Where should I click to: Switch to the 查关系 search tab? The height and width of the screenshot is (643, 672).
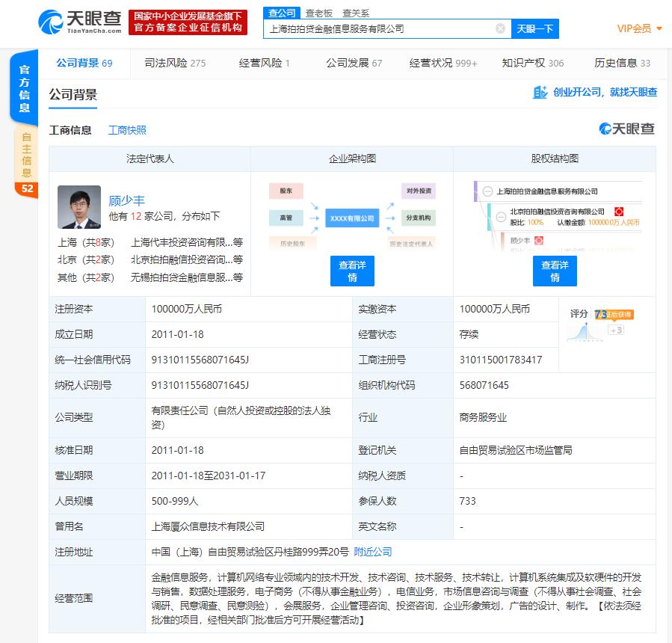pos(356,13)
